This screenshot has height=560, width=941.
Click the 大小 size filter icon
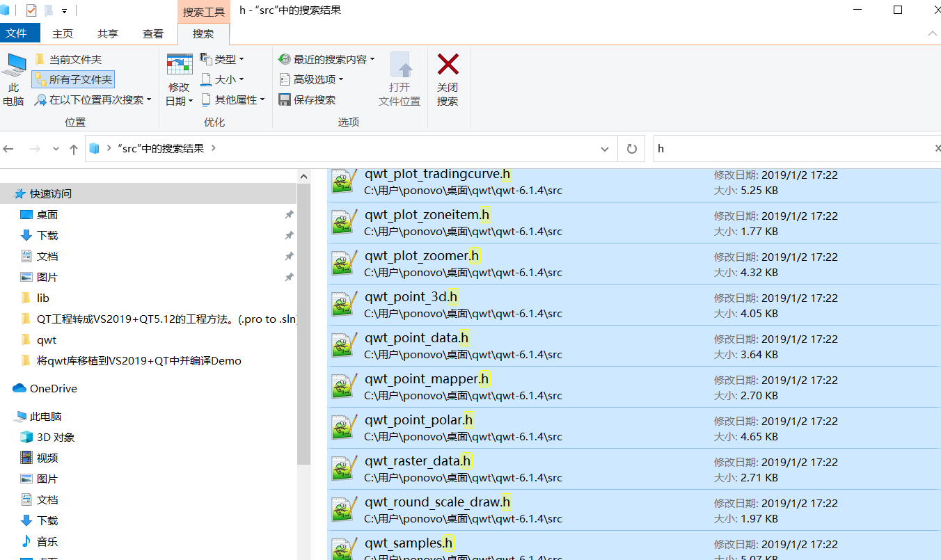pyautogui.click(x=205, y=79)
